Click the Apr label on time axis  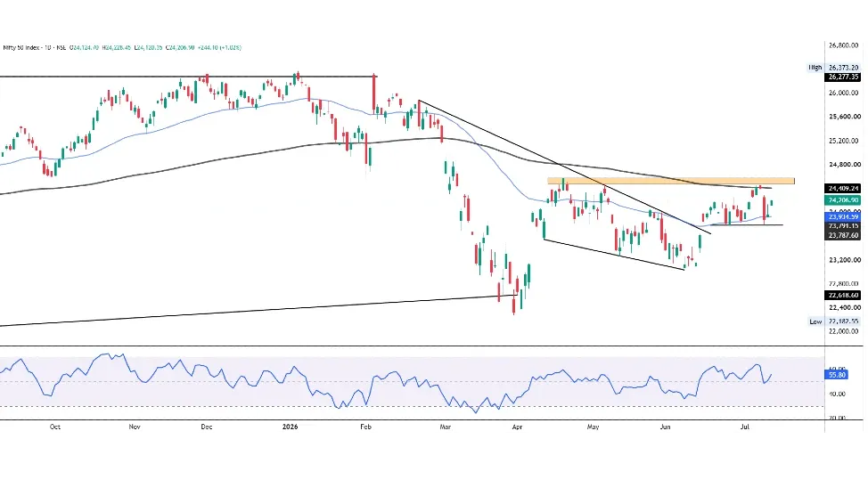[x=517, y=427]
